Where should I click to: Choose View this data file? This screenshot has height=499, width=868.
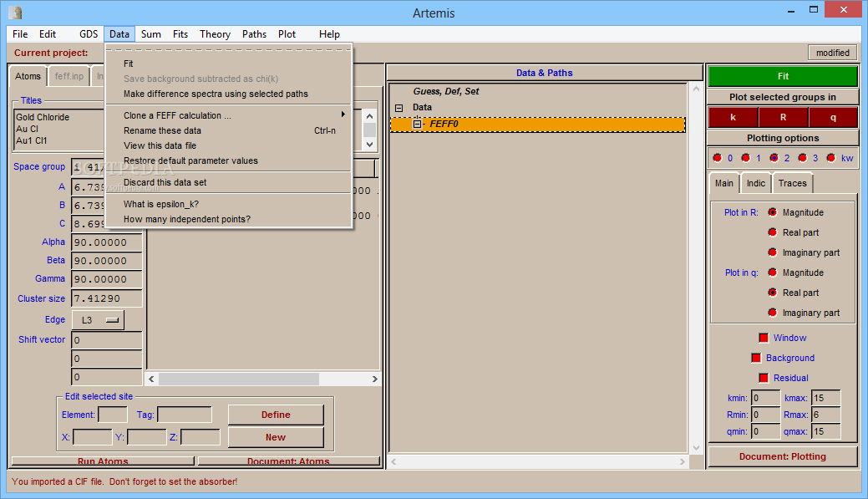pos(229,145)
